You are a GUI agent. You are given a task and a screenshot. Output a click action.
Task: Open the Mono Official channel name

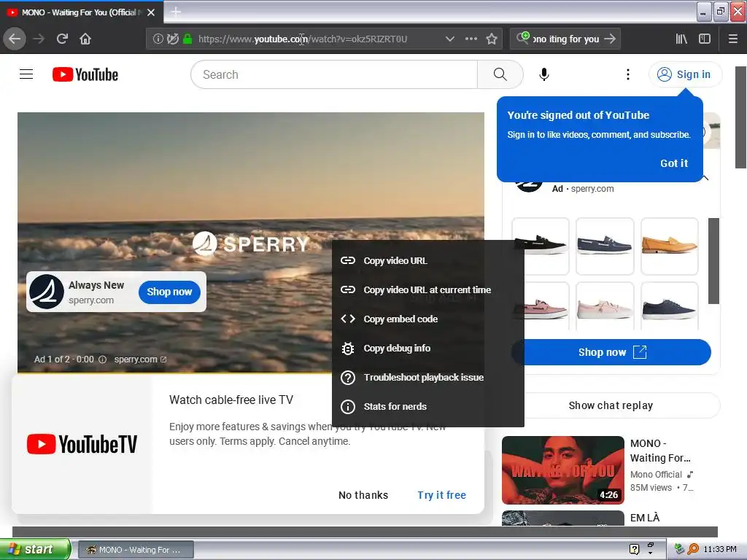point(656,474)
